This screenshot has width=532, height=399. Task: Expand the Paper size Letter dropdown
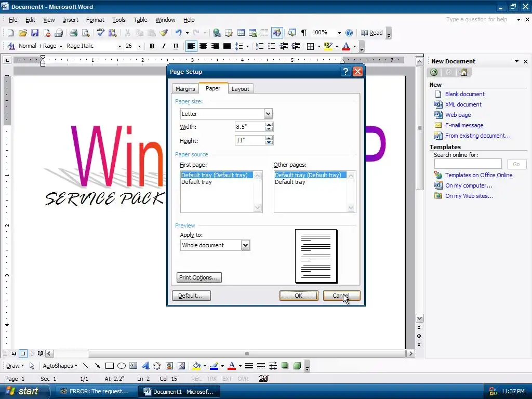coord(268,114)
